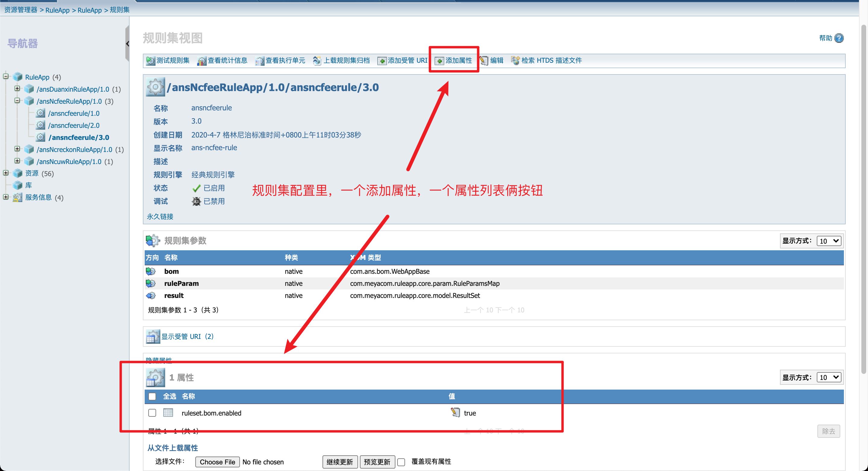Screen dimensions: 868x471
Task: Click the 测试规则集 toolbar icon
Action: (150, 61)
